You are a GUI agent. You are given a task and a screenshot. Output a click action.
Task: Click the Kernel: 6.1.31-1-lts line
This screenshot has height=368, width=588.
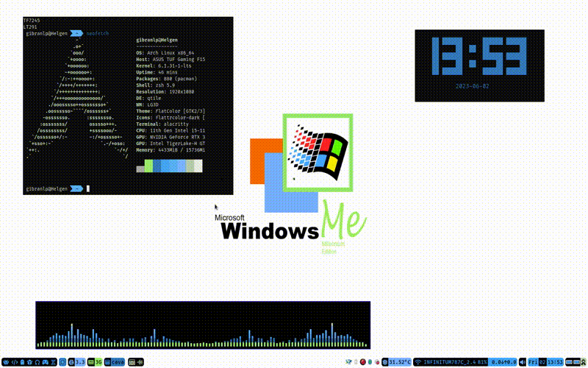[163, 66]
